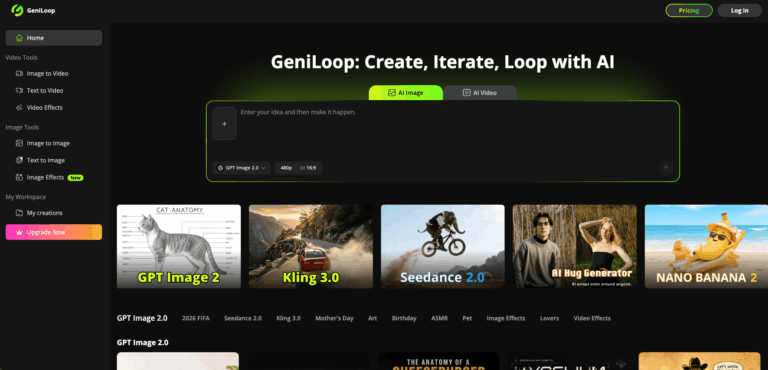The height and width of the screenshot is (370, 768).
Task: Select the 2026 FIFA category
Action: pos(196,319)
